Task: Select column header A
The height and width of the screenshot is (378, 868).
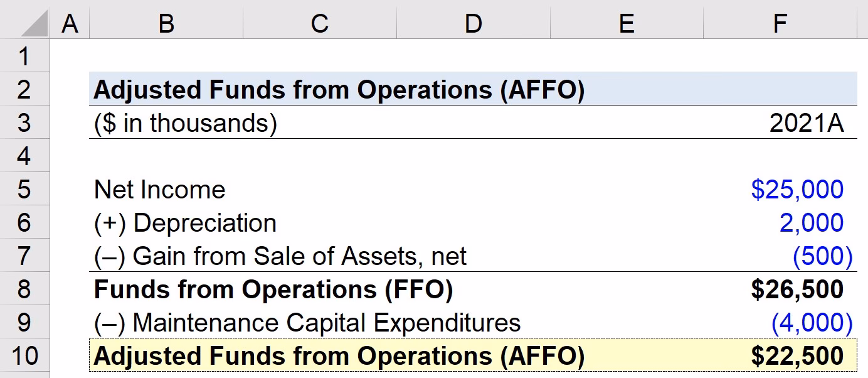Action: coord(70,23)
